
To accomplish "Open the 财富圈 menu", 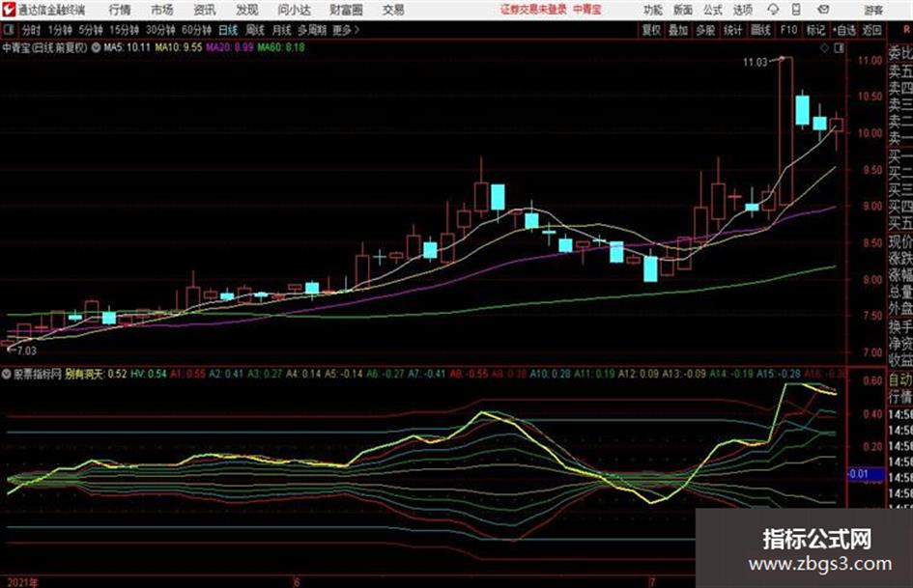I will tap(346, 10).
